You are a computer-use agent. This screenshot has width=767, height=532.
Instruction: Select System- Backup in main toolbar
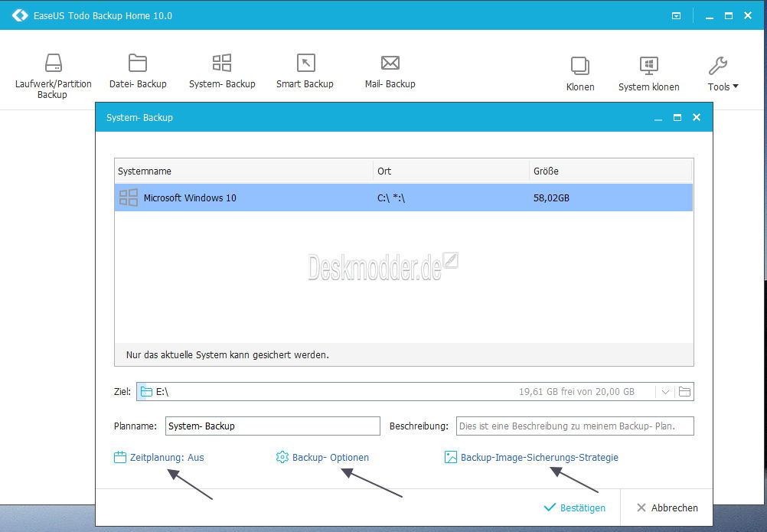[222, 71]
